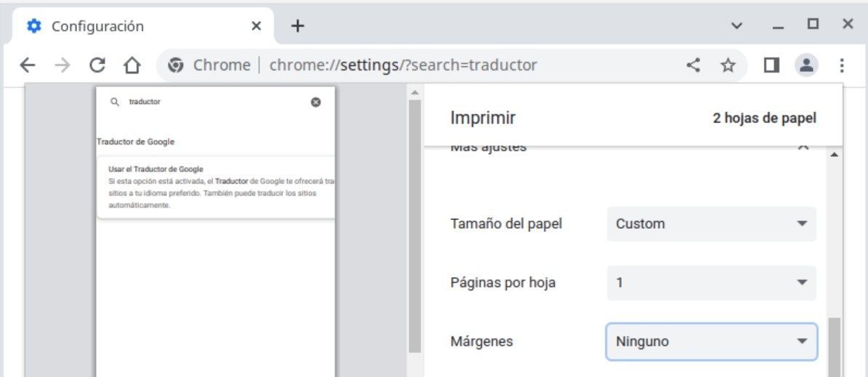Click the preview pane scrollbar thumb
The width and height of the screenshot is (868, 377).
[x=415, y=226]
